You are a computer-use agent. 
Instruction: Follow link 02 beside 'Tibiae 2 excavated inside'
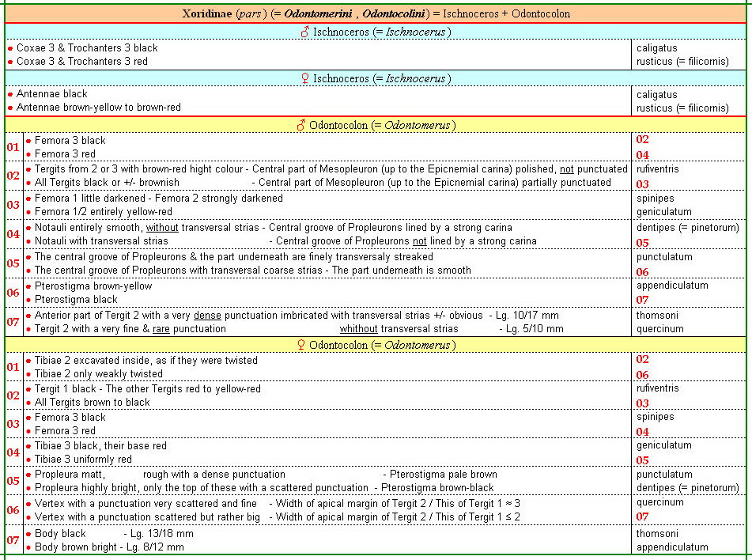click(x=642, y=359)
